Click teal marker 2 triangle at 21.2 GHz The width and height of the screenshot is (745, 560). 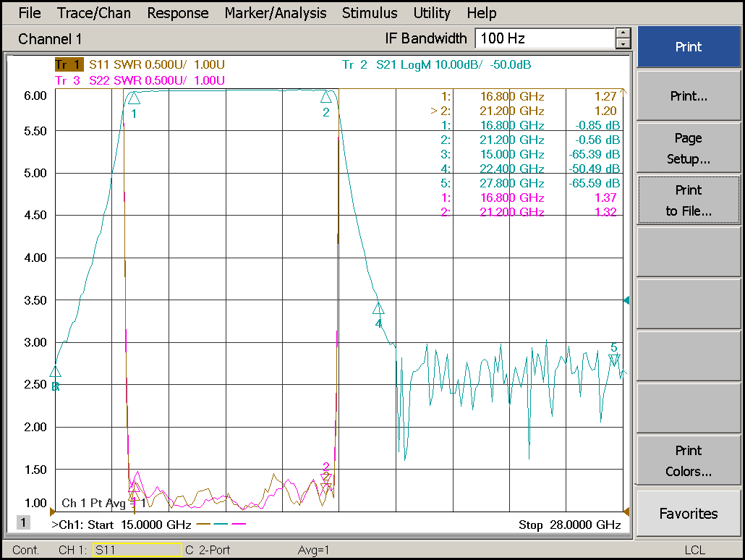(x=326, y=98)
